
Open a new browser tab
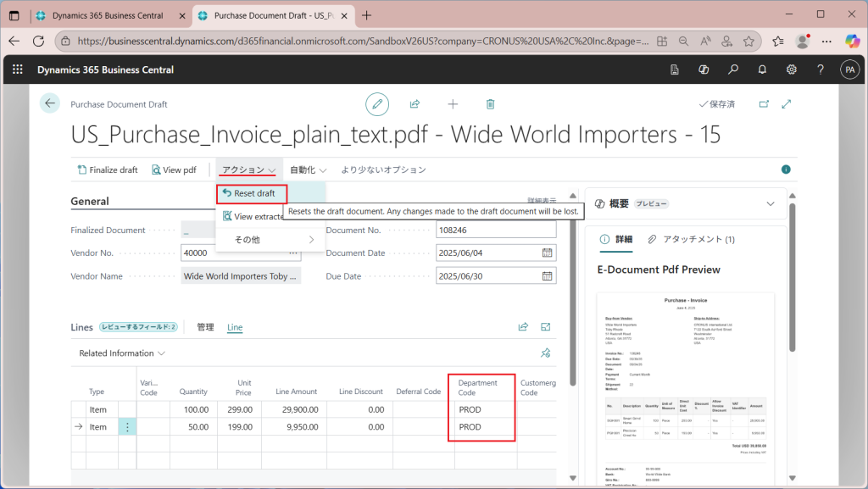coord(366,15)
